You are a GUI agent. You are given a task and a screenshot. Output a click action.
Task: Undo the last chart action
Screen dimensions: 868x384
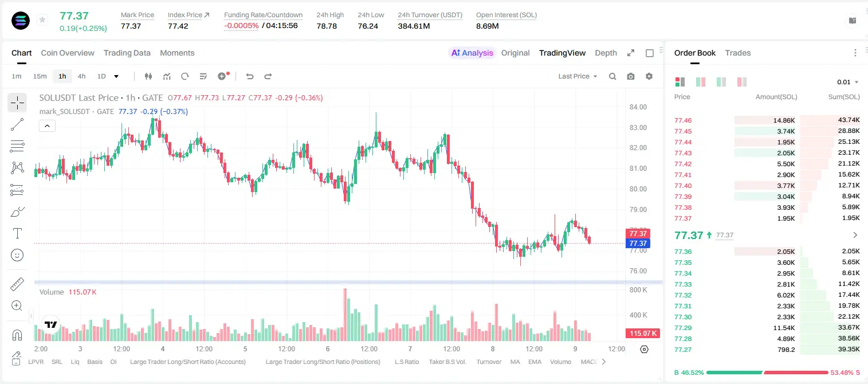249,76
